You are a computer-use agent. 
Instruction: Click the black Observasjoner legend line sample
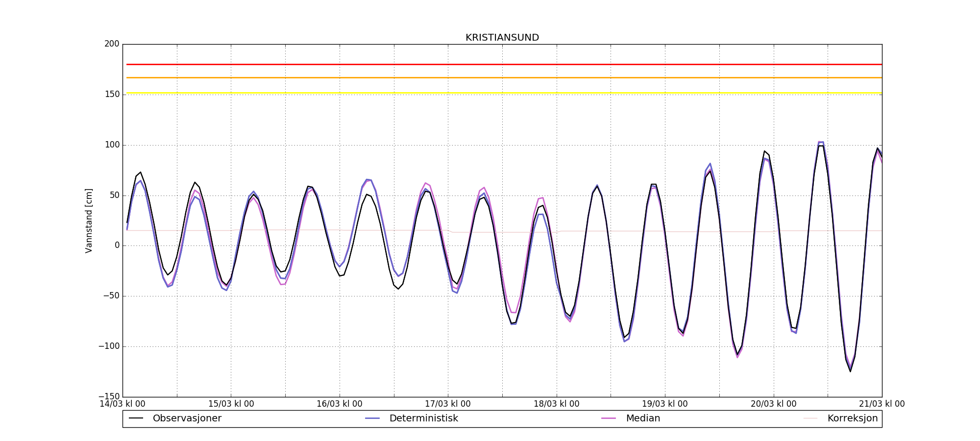(136, 418)
